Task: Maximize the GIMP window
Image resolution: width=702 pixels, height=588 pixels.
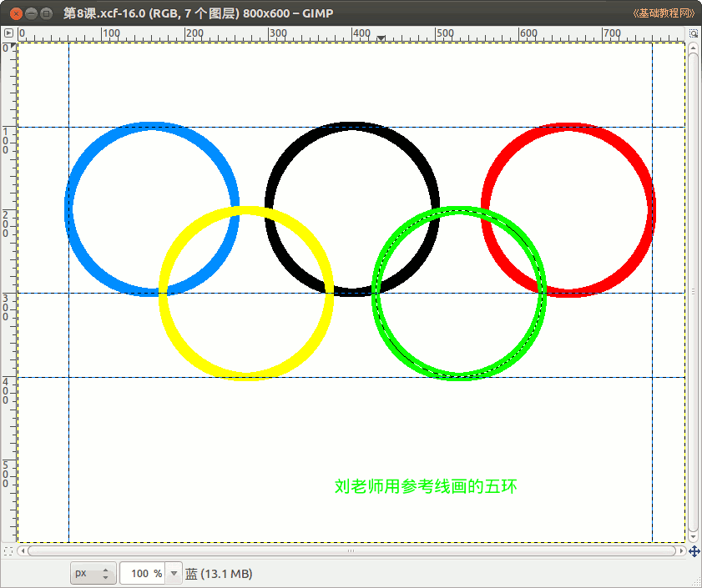Action: [x=46, y=13]
